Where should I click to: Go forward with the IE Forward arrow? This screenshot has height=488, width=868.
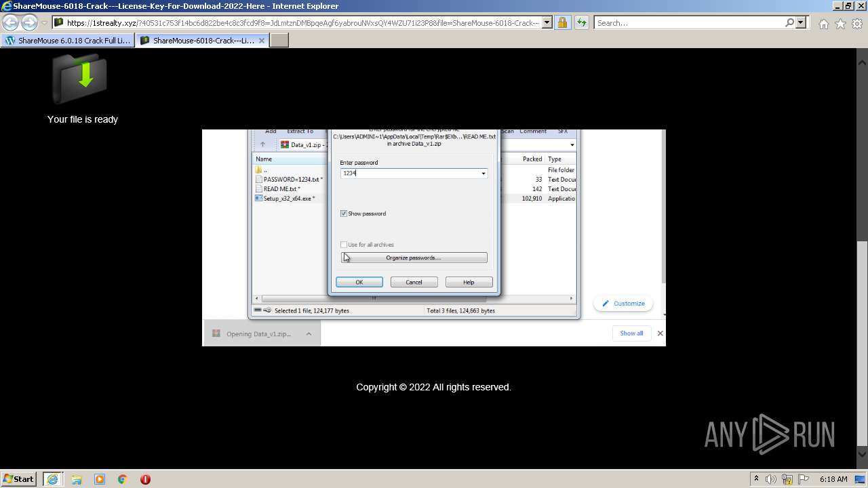29,23
